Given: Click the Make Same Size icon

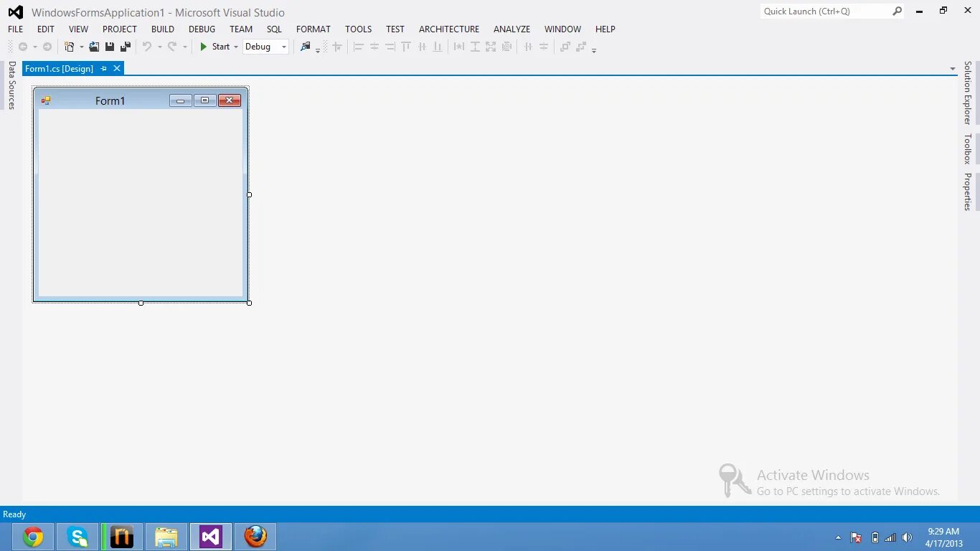Looking at the screenshot, I should tap(491, 46).
